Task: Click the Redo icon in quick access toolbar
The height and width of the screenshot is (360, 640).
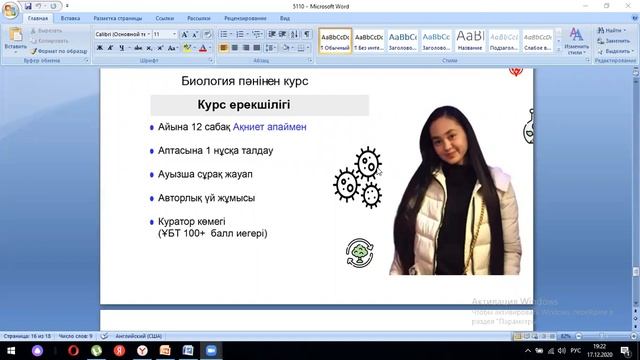Action: coord(53,6)
